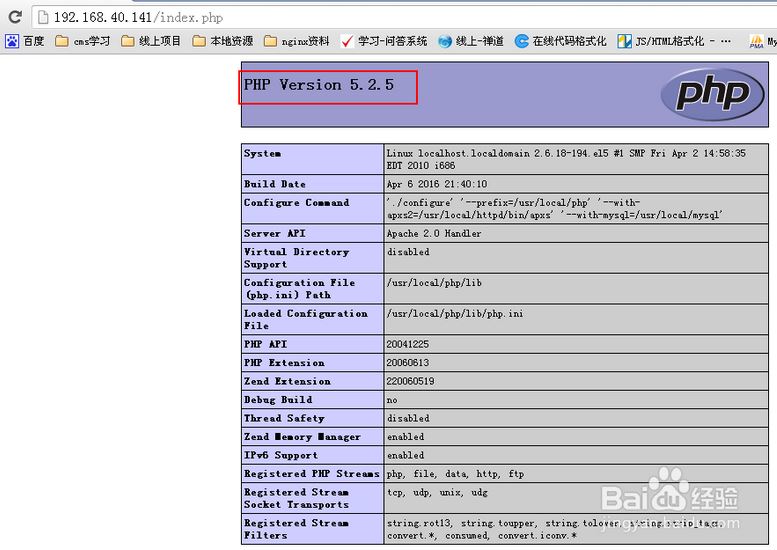
Task: Click the PHP API value 20041225
Action: 407,344
